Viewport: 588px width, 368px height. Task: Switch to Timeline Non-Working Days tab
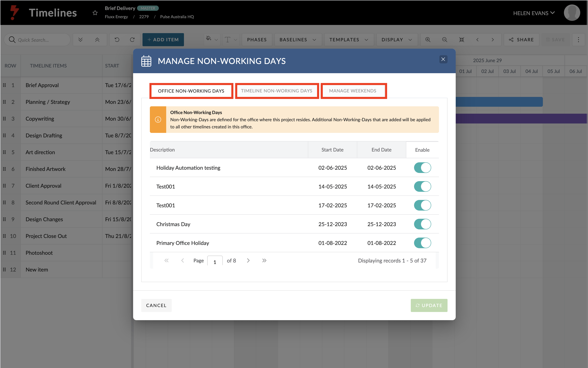pos(277,91)
